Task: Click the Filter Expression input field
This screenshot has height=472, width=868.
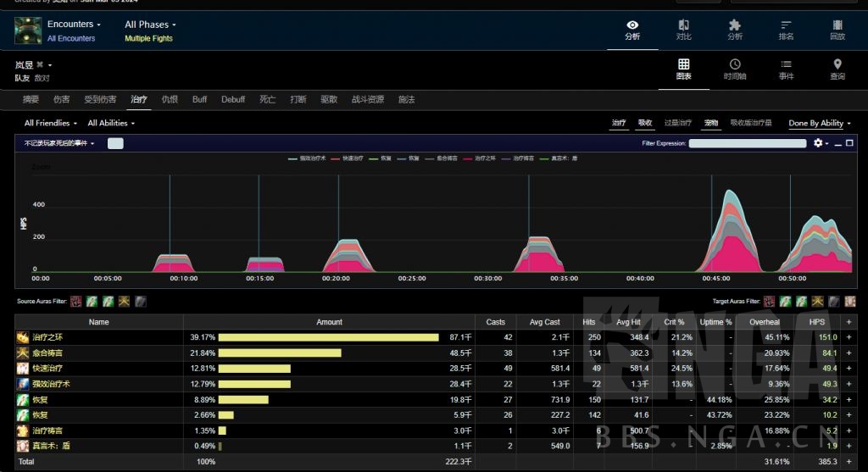Action: 748,143
